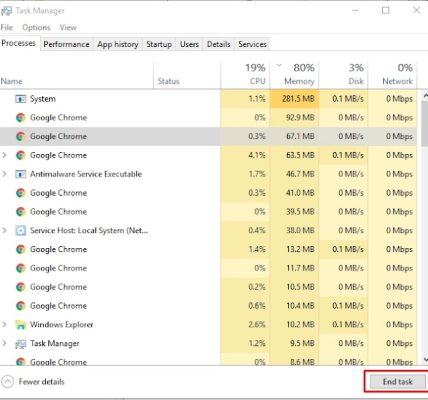Expand the Service Host: Local System group

4,231
